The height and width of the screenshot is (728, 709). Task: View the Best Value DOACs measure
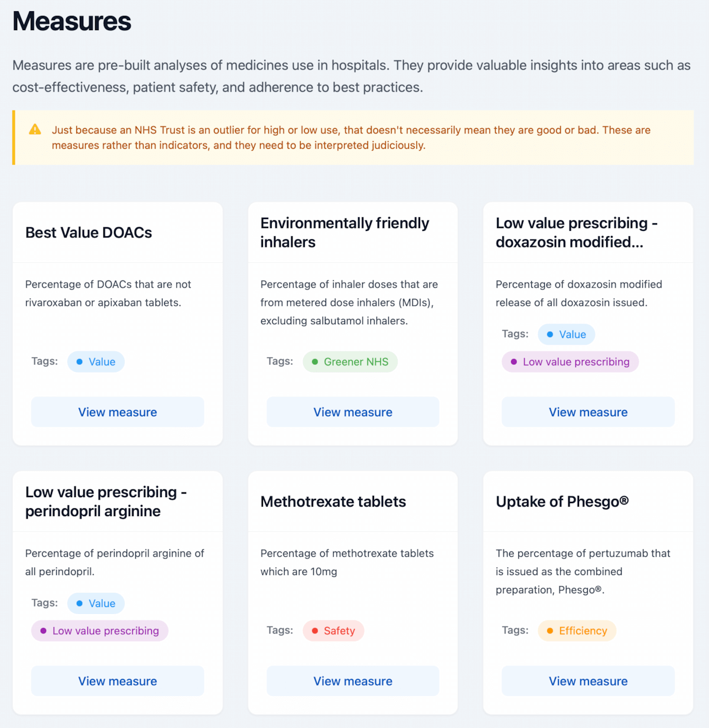pos(118,412)
